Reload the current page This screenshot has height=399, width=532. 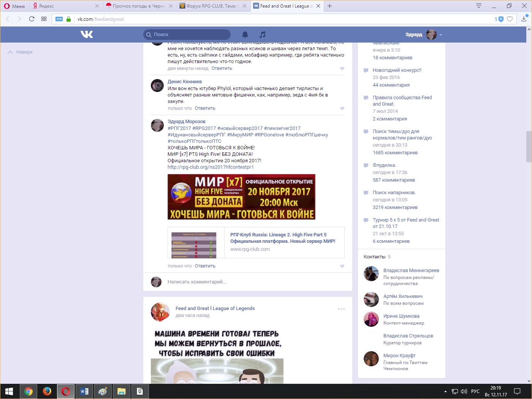32,19
